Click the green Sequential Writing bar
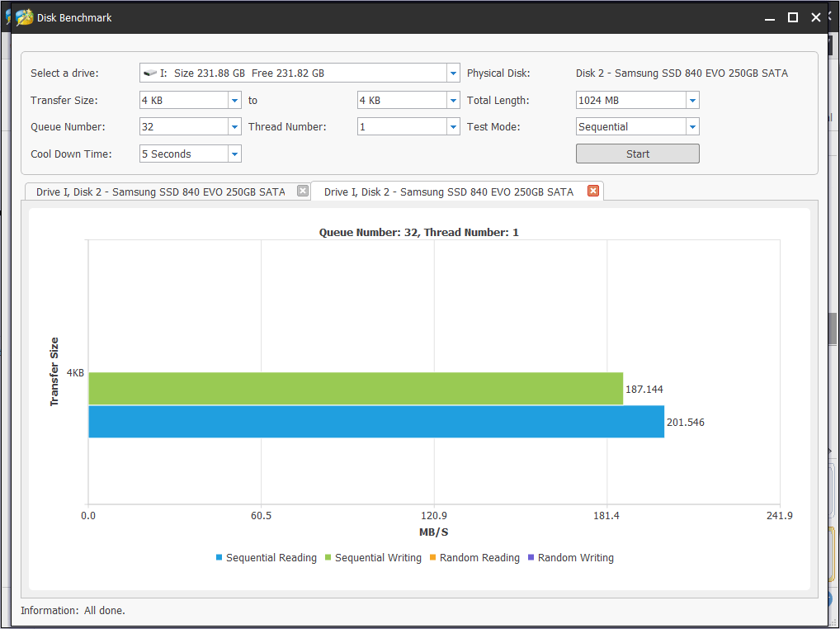Viewport: 840px width, 629px height. pos(355,388)
